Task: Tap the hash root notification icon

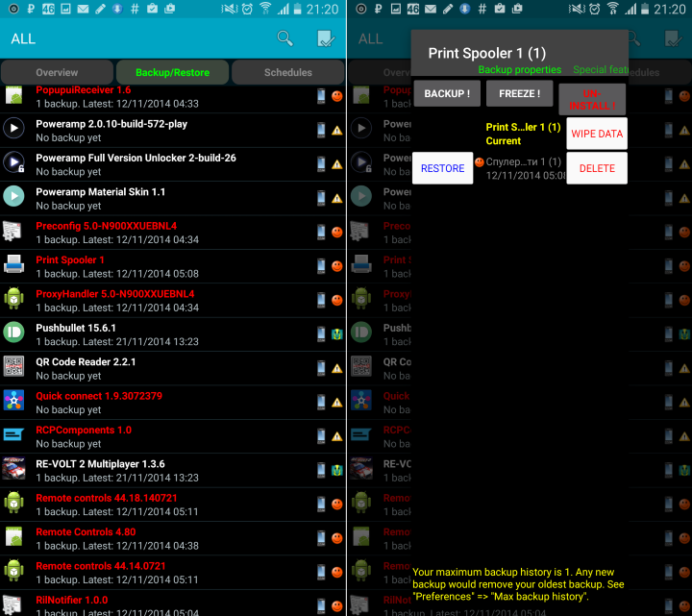Action: [135, 9]
